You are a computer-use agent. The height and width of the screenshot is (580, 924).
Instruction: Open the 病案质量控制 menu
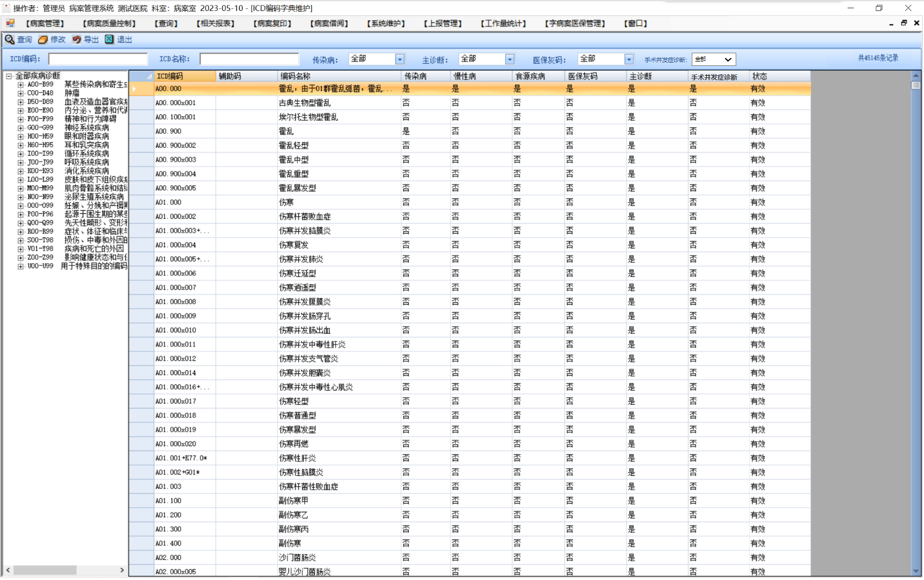click(x=109, y=24)
